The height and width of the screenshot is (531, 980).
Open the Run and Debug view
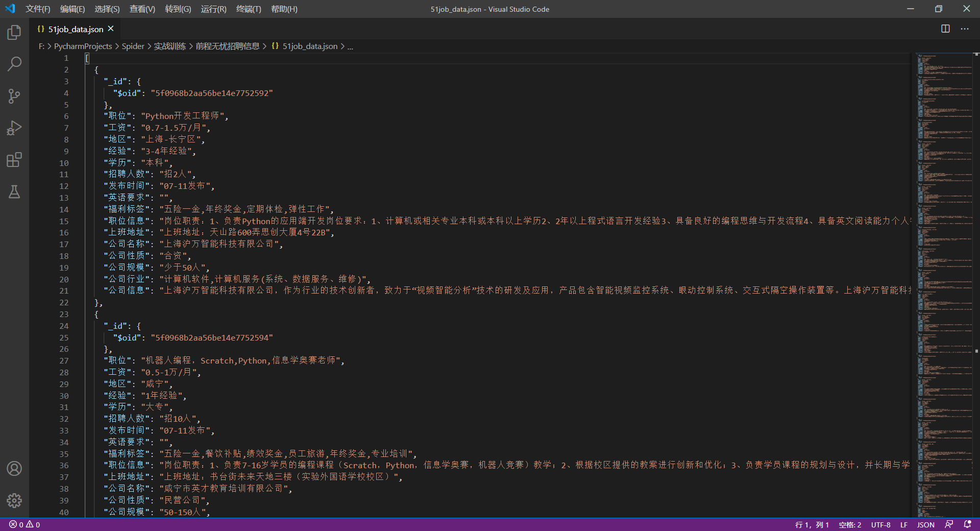(x=14, y=128)
